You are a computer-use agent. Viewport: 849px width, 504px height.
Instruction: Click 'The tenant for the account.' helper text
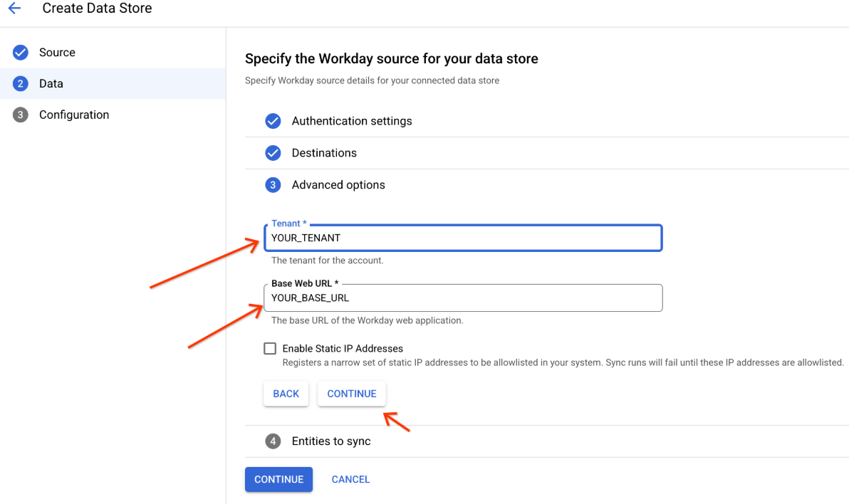click(327, 261)
